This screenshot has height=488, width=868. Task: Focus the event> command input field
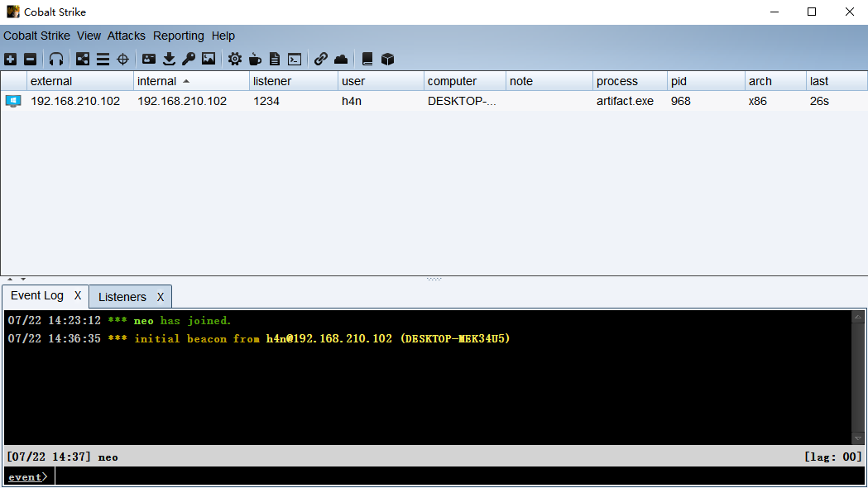click(459, 476)
